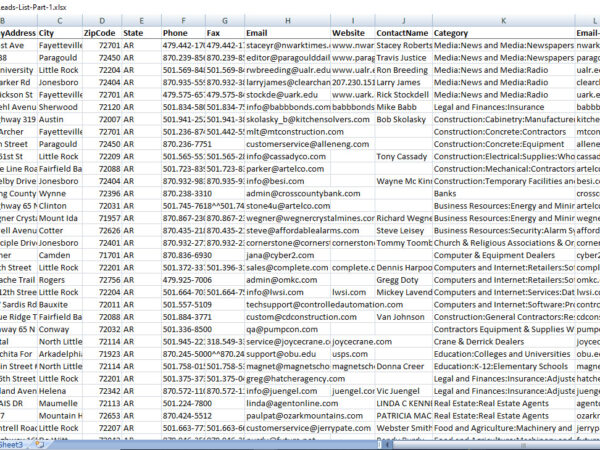
Task: Select the 'Austin' city cell
Action: (60, 119)
